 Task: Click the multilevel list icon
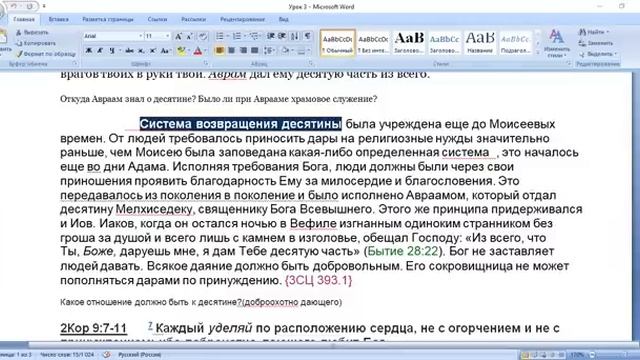254,36
